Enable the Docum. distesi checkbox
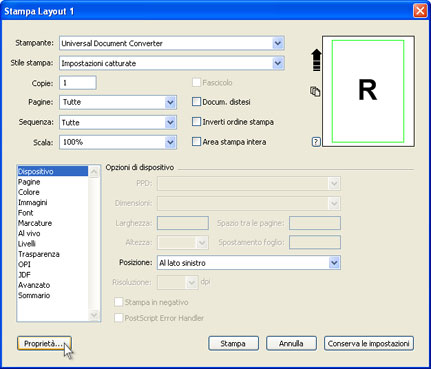 click(x=196, y=102)
